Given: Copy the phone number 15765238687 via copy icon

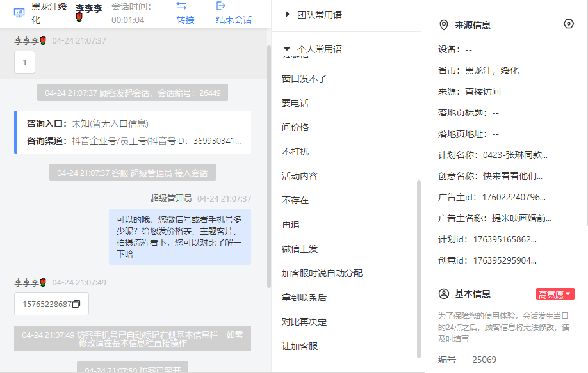Looking at the screenshot, I should (76, 304).
